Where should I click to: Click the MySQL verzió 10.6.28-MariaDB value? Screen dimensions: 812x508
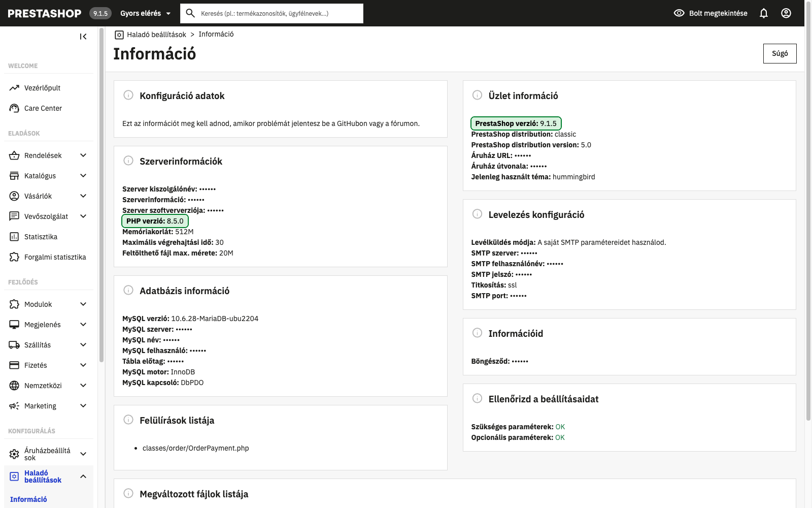[215, 319]
